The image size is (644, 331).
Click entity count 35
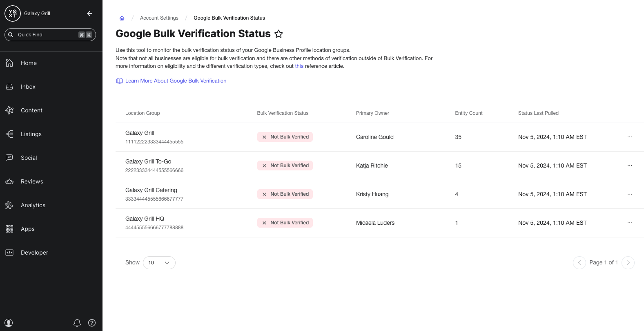458,137
